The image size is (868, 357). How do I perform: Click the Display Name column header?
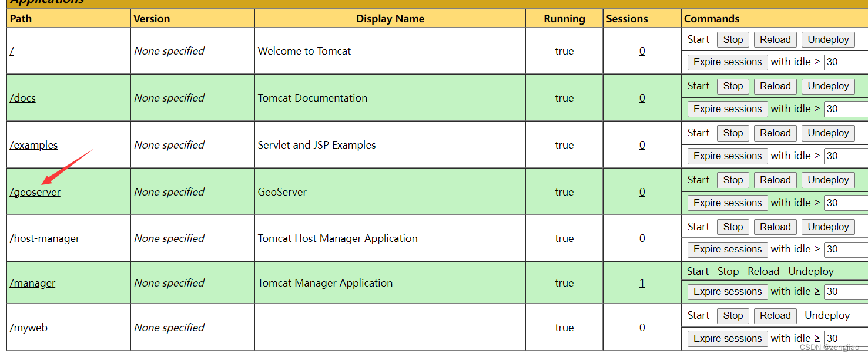(x=390, y=19)
